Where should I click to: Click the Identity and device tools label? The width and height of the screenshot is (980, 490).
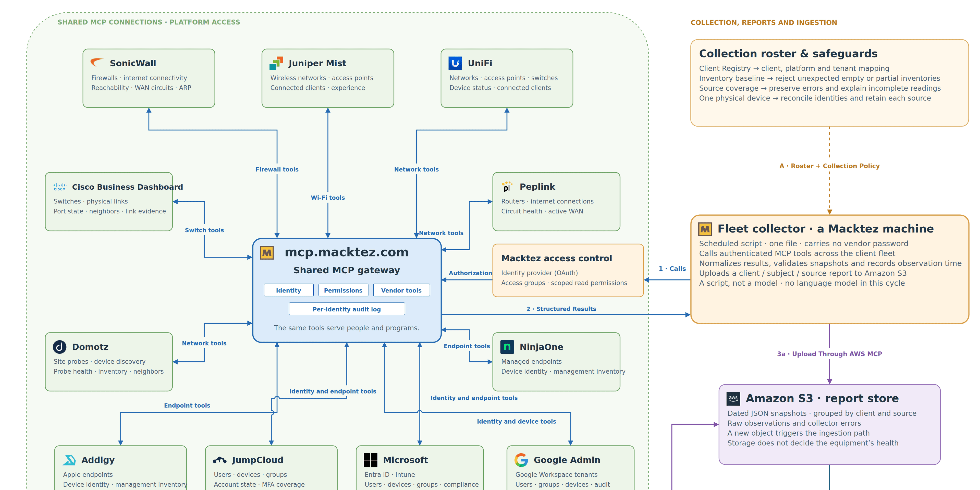(516, 422)
